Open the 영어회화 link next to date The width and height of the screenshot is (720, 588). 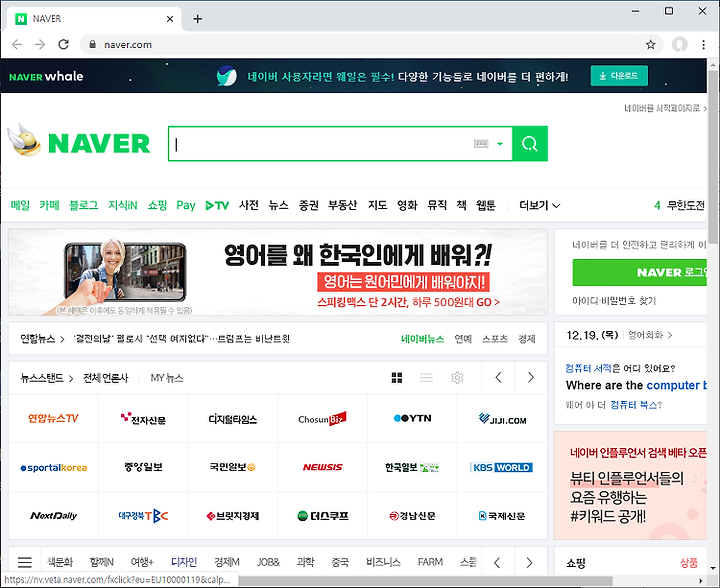coord(650,335)
